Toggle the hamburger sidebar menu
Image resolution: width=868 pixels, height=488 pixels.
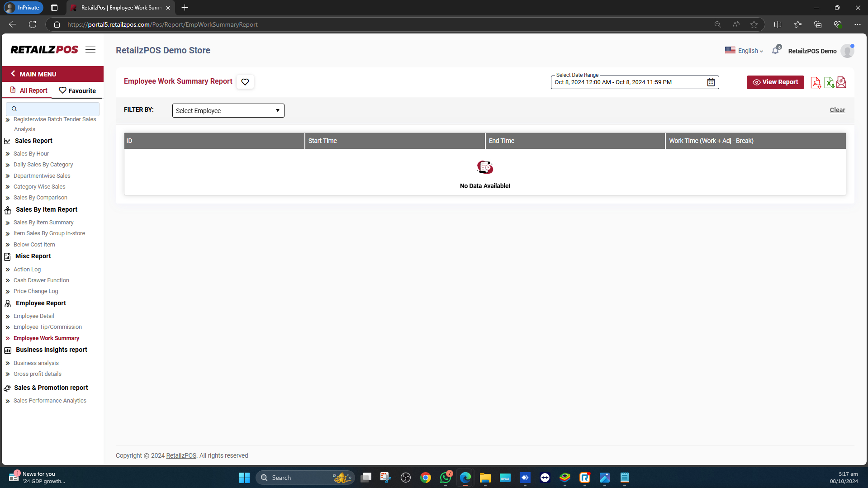tap(90, 50)
